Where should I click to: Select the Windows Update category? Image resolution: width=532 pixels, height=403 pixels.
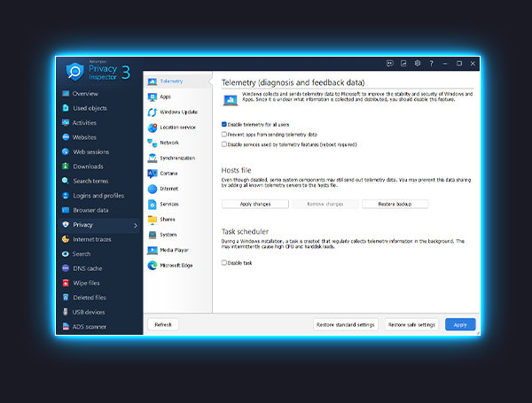[176, 112]
